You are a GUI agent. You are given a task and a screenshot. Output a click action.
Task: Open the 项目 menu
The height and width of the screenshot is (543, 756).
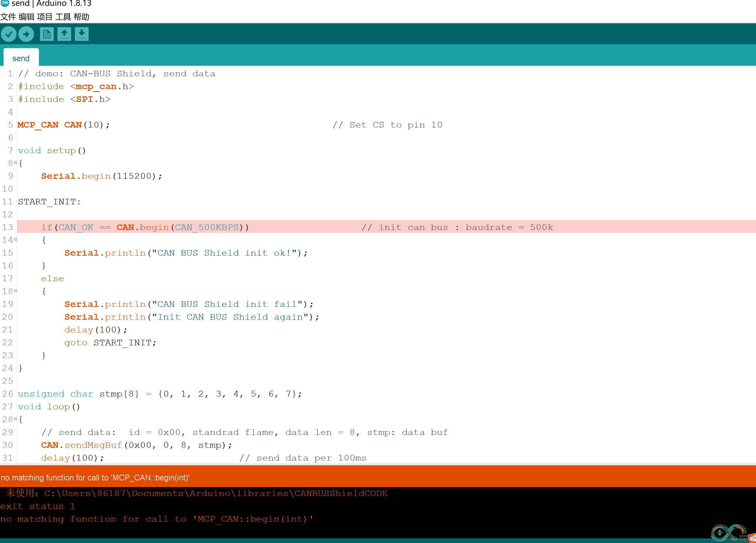(45, 17)
